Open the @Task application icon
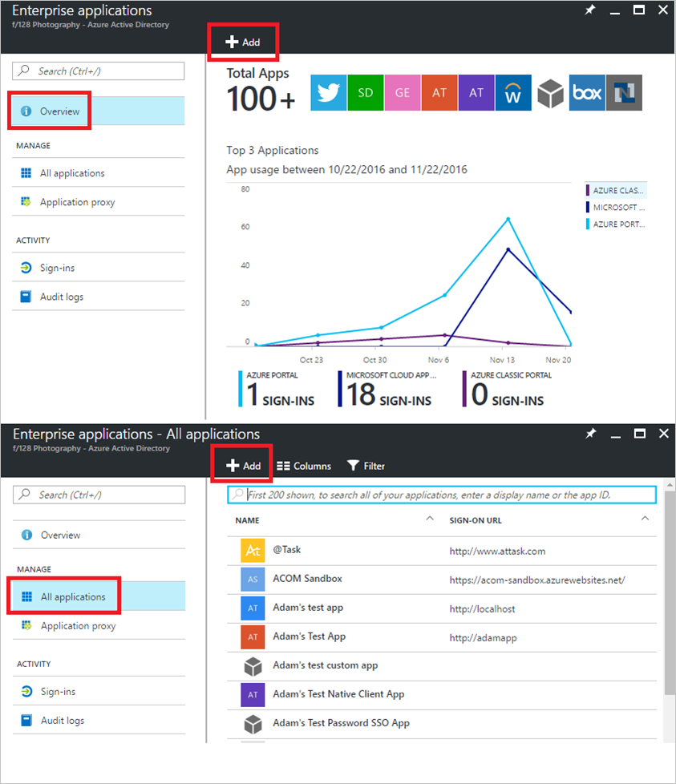 click(253, 551)
